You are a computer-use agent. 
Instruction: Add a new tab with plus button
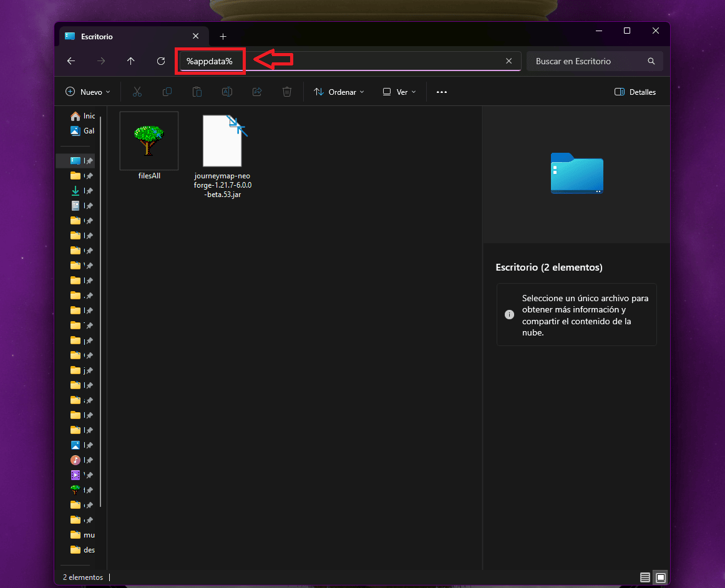tap(223, 37)
